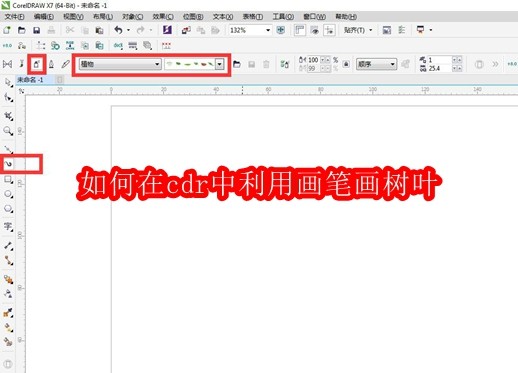The width and height of the screenshot is (518, 373).
Task: Expand the Application launcher dropdown arrow
Action: coord(431,30)
